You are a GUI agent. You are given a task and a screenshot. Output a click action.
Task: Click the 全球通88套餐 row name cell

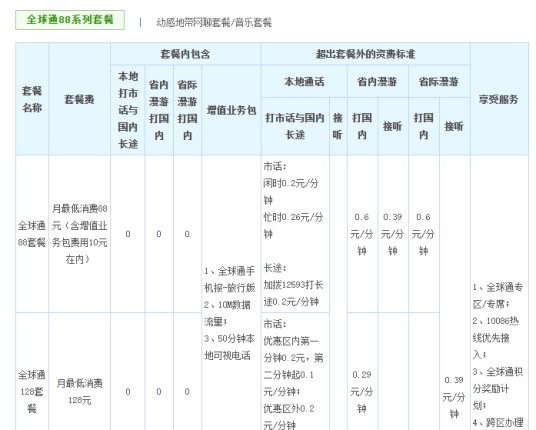point(32,234)
